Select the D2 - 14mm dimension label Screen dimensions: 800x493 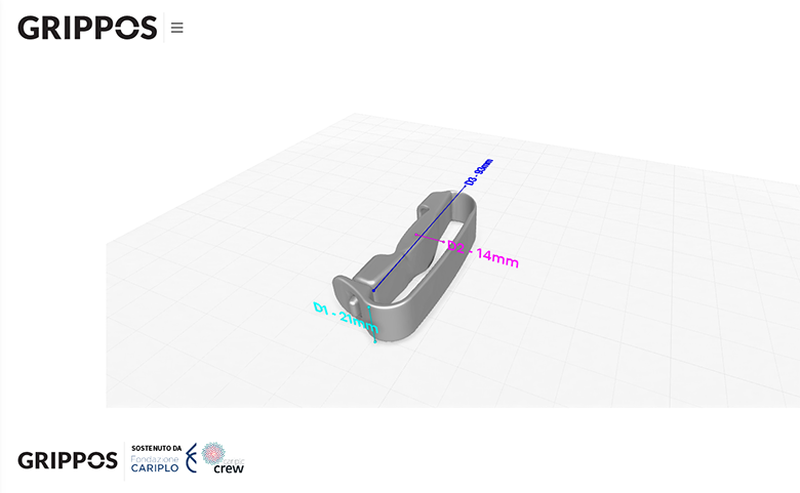point(482,254)
